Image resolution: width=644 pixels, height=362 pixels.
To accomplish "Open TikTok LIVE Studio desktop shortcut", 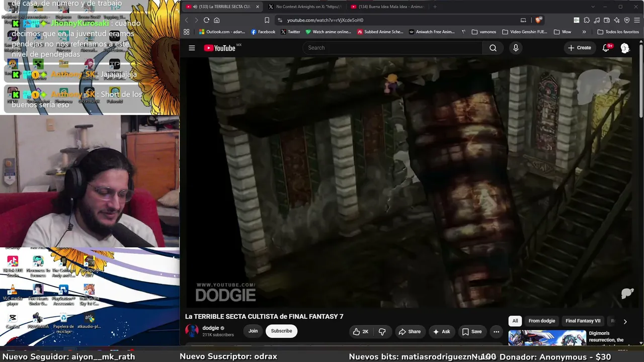I will click(x=13, y=266).
